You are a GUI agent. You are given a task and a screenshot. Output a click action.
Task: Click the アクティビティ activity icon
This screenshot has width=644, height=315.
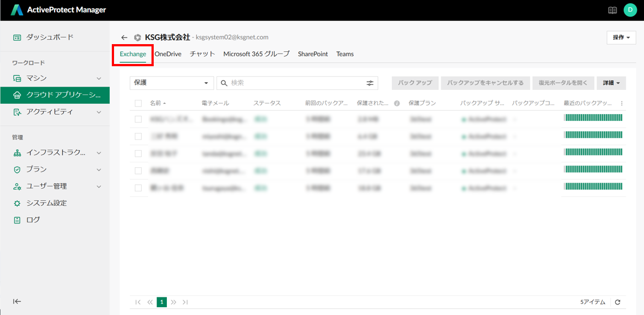[x=17, y=112]
